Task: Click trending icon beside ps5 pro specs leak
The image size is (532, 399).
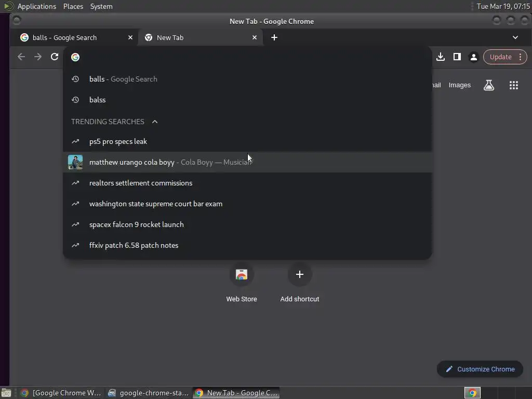Action: [x=75, y=141]
